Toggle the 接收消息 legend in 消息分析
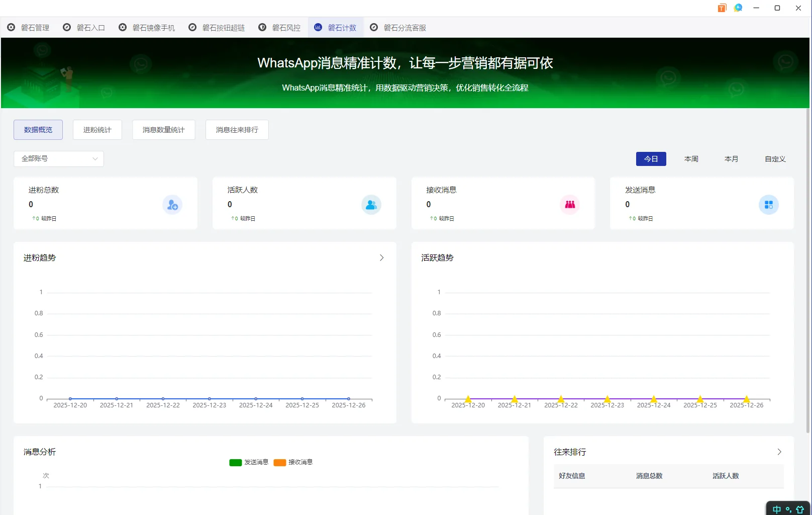Image resolution: width=812 pixels, height=515 pixels. coord(279,462)
